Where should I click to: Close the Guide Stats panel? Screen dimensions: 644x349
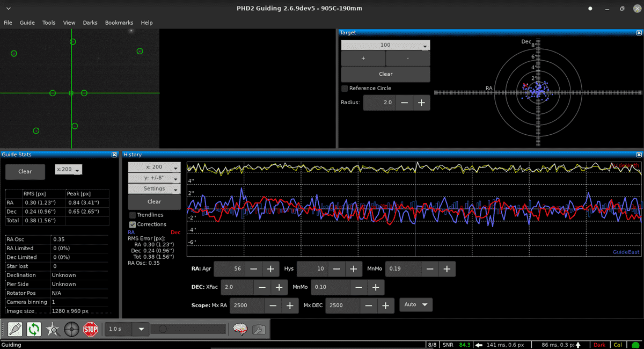[114, 155]
